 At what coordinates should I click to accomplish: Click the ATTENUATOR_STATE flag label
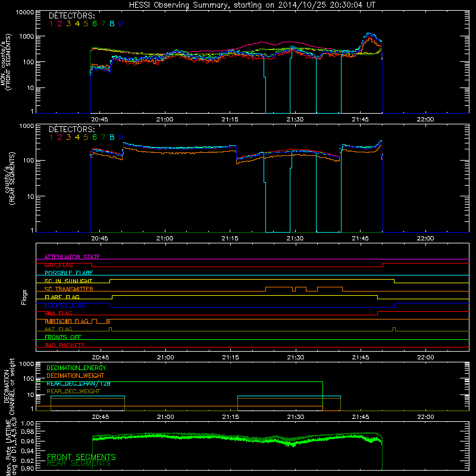click(72, 257)
